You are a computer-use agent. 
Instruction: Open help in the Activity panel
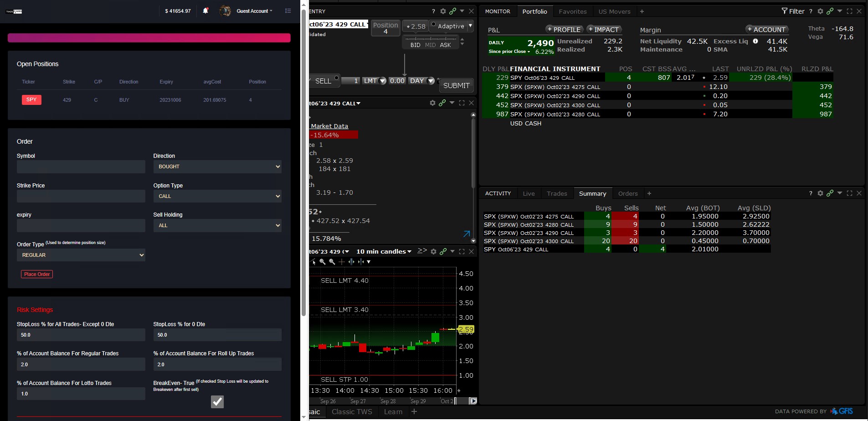click(811, 193)
